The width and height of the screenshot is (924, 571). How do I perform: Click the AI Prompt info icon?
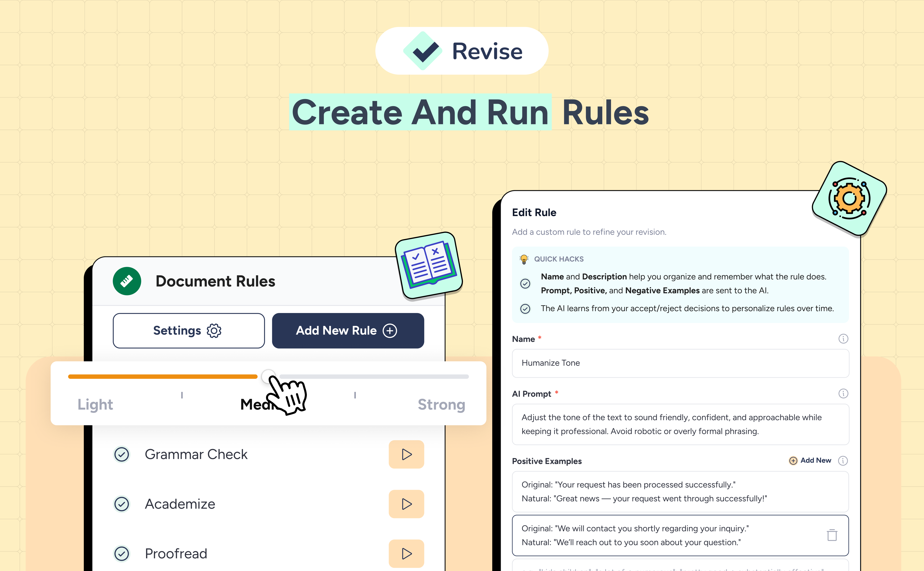[x=843, y=393]
